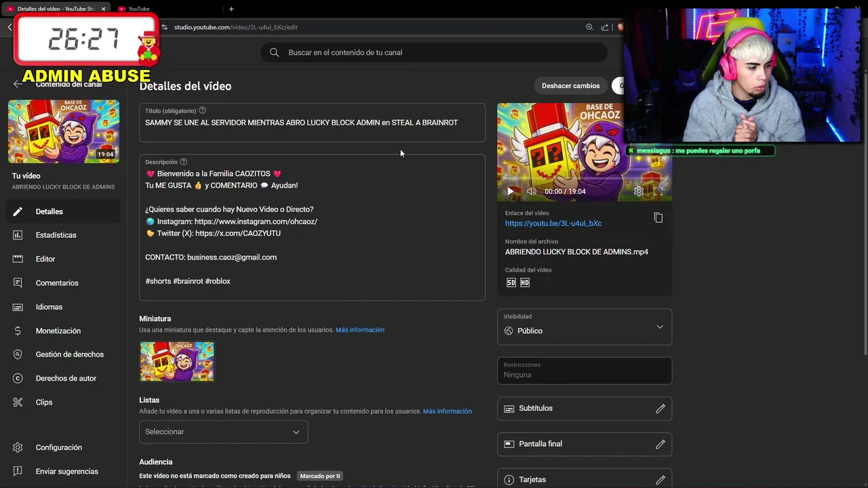Click the description text area
Image resolution: width=868 pixels, height=488 pixels.
tap(312, 228)
